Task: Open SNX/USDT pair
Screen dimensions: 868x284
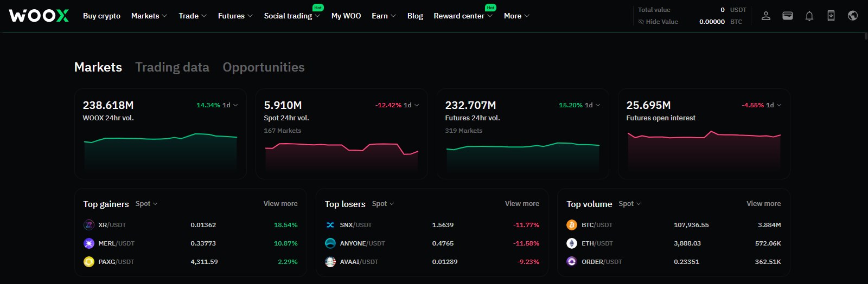Action: tap(356, 225)
